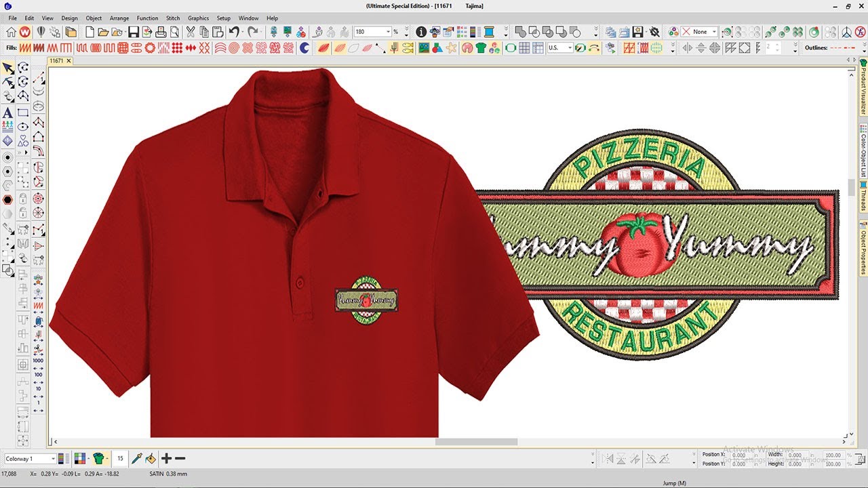868x488 pixels.
Task: Select the rectangle shape tool in toolbox
Action: coord(23,113)
